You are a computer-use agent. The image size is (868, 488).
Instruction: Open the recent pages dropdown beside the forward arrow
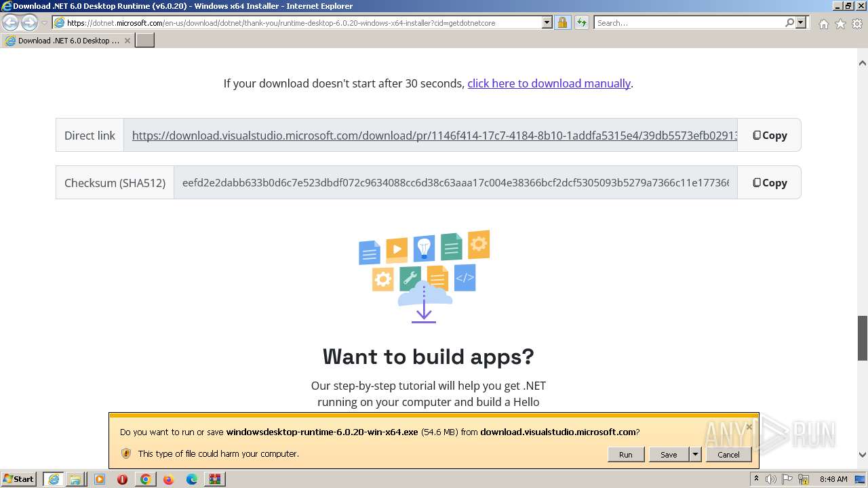[44, 23]
